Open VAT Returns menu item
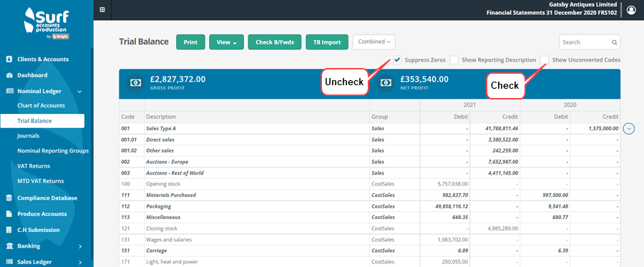Screen dimensions: 644x267 pos(34,166)
